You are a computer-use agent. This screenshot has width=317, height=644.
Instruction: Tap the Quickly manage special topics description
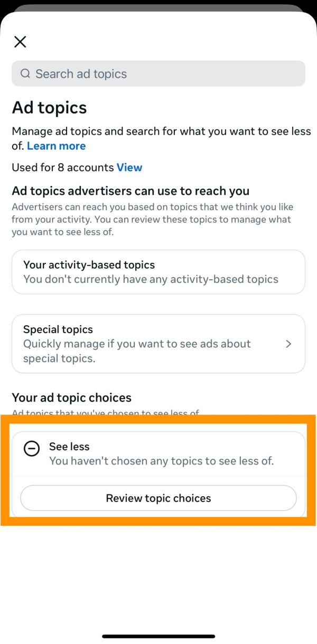137,351
